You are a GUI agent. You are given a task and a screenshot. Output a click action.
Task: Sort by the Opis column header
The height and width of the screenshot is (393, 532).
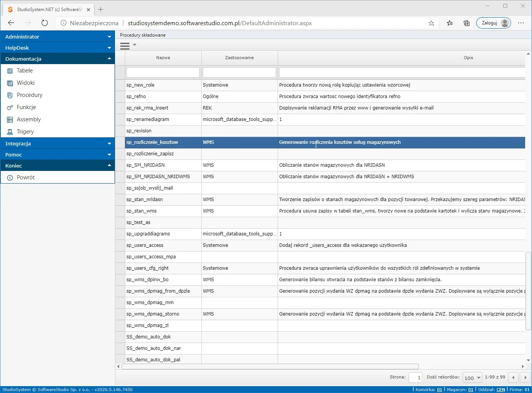pyautogui.click(x=468, y=58)
